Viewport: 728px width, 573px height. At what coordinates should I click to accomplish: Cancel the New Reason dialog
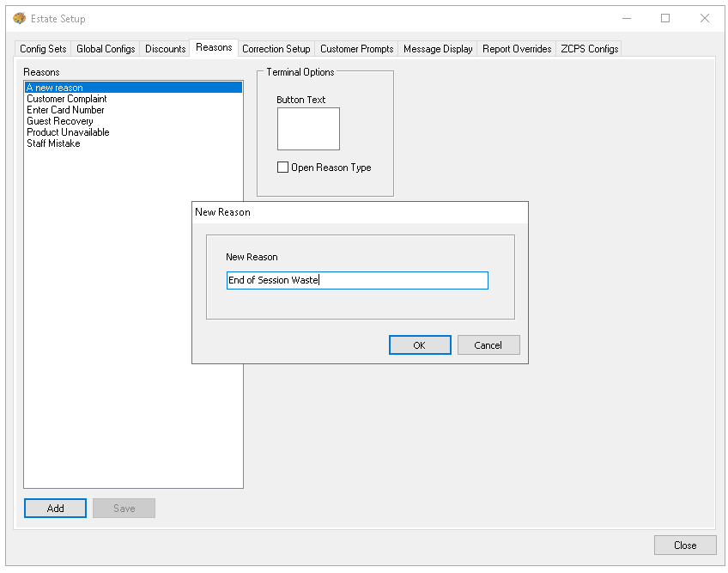click(x=488, y=345)
